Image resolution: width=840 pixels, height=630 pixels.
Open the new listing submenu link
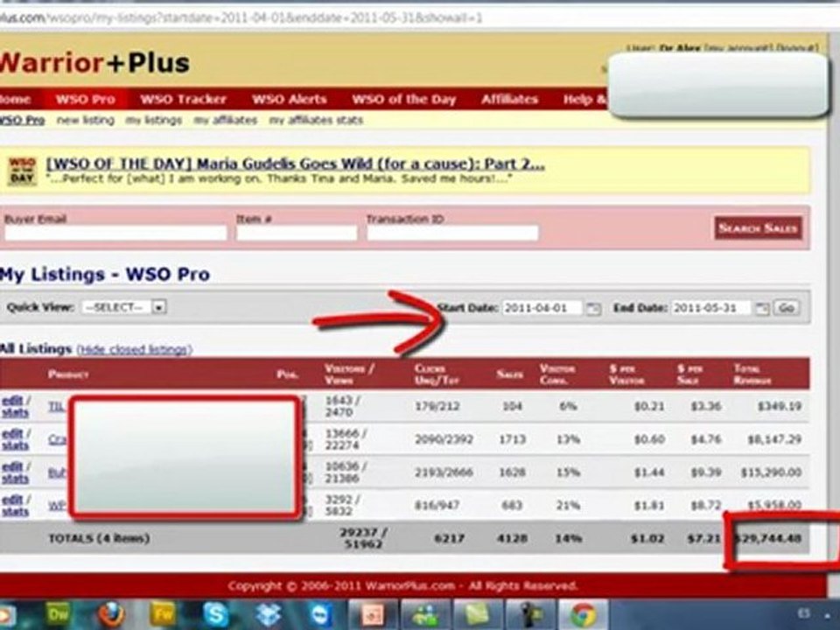(86, 120)
